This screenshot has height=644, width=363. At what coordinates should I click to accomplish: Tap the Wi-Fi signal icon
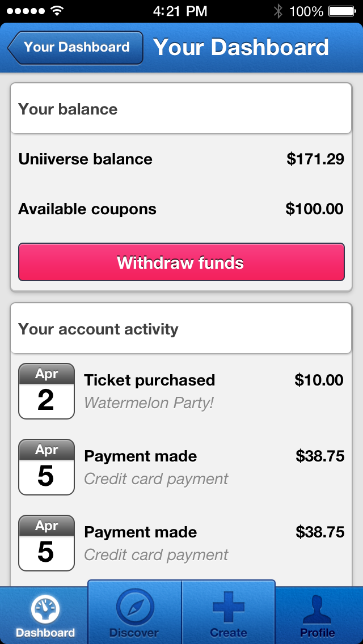point(57,11)
